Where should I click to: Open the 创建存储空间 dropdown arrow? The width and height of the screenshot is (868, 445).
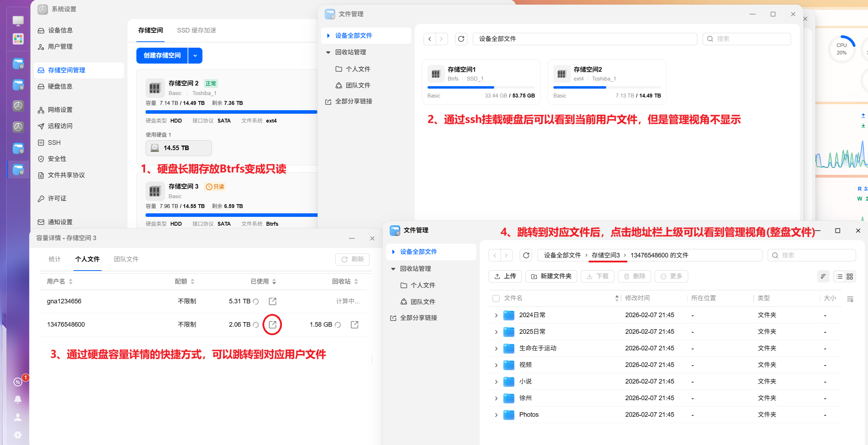(x=195, y=55)
